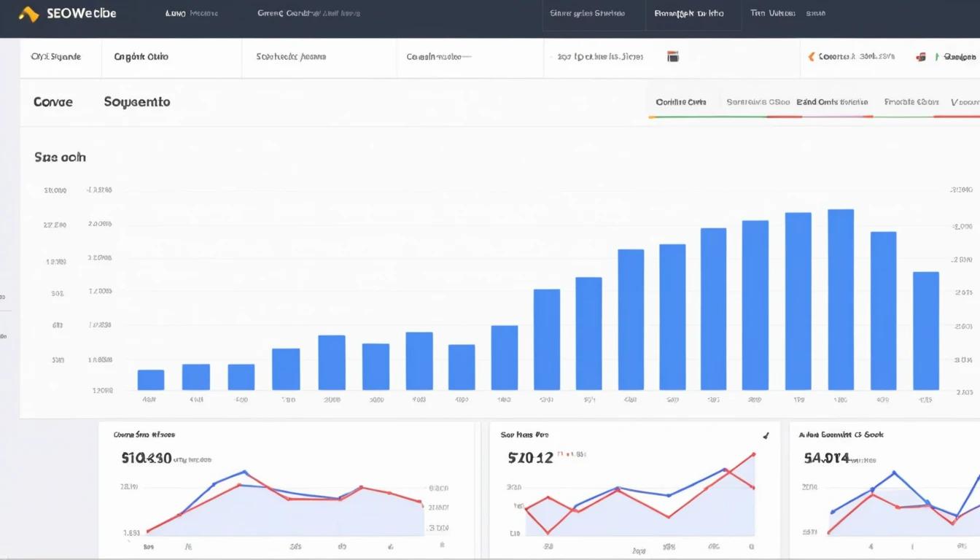The height and width of the screenshot is (560, 980).
Task: Open the date range selector left of the calendar icon
Action: point(600,57)
